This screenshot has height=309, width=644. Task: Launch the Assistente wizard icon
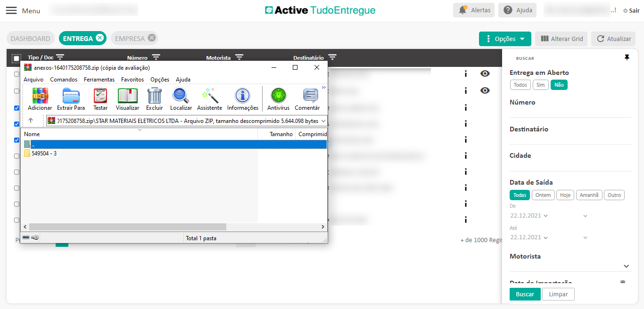209,96
